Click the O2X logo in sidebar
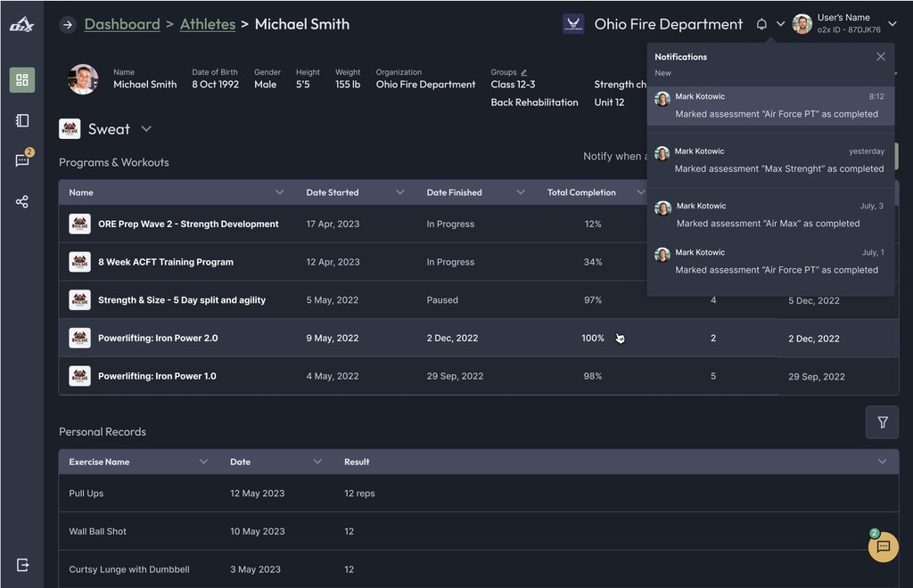This screenshot has width=913, height=588. [22, 24]
